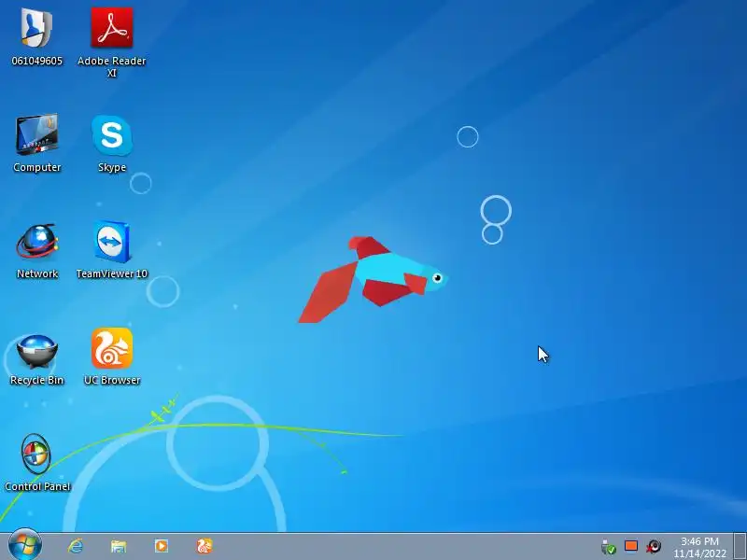This screenshot has height=560, width=747.
Task: Click the muted speaker volume tray icon
Action: coord(654,546)
